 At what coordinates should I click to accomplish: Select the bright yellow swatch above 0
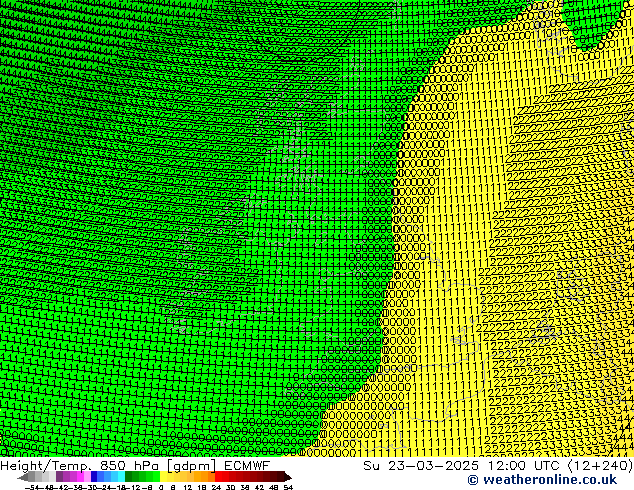[163, 477]
